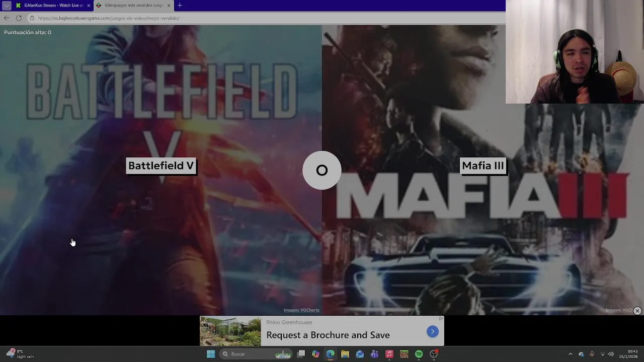Open Outlook mail from the taskbar
This screenshot has height=362, width=644.
point(360,354)
